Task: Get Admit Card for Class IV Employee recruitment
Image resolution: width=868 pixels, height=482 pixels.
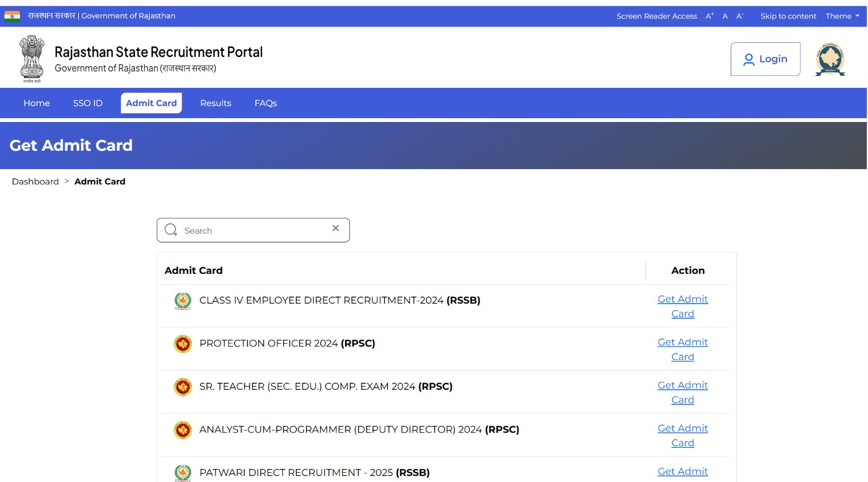Action: pos(682,306)
